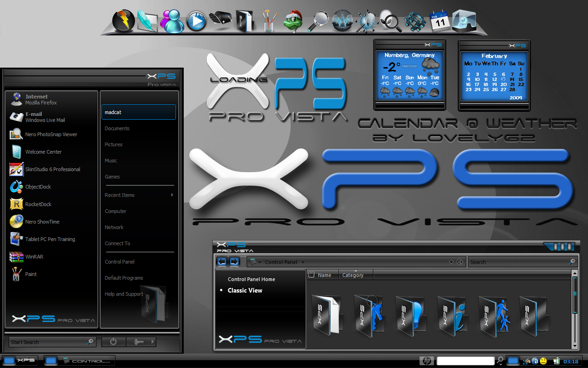Open the Control Panel address bar dropdown

[x=451, y=262]
